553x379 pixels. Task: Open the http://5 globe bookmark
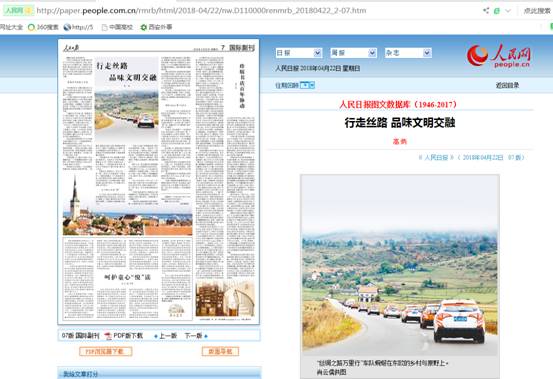[78, 27]
